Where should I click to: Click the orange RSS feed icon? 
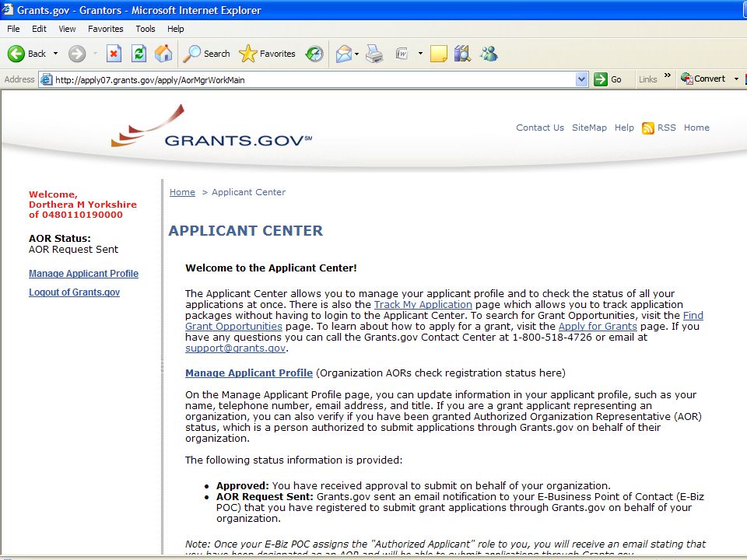(x=648, y=128)
